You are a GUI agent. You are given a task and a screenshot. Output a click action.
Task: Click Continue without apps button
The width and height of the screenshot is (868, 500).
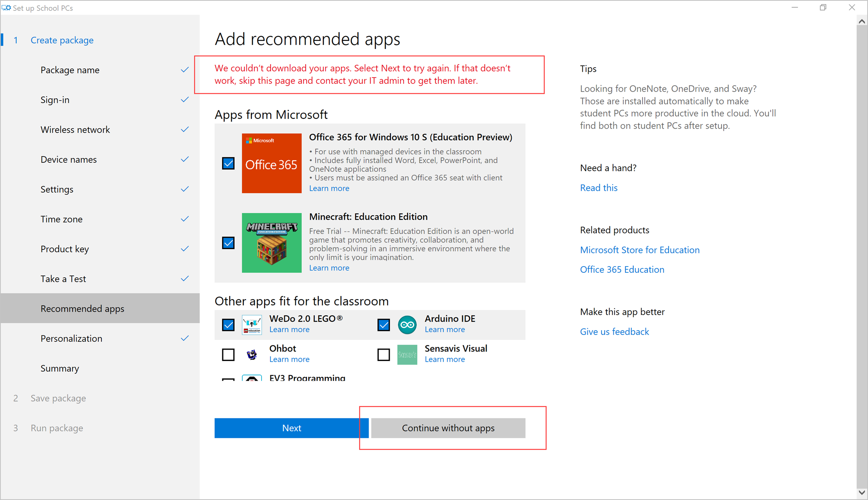pos(448,428)
